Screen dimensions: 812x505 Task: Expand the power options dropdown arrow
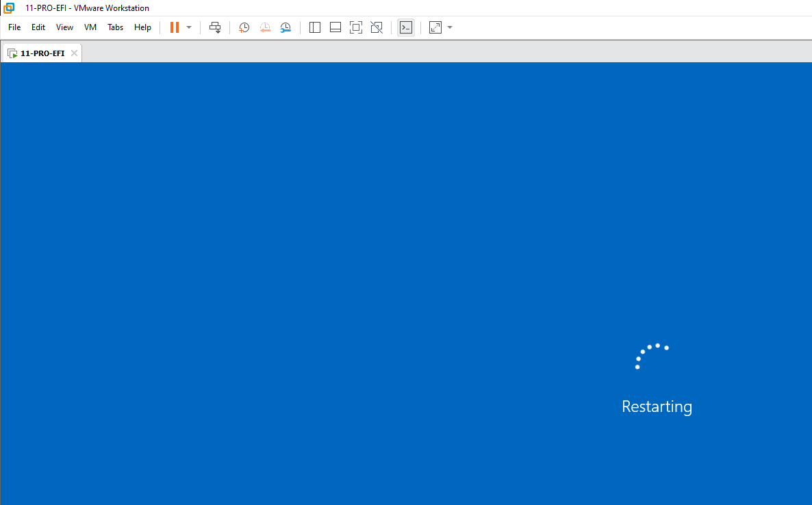coord(189,27)
